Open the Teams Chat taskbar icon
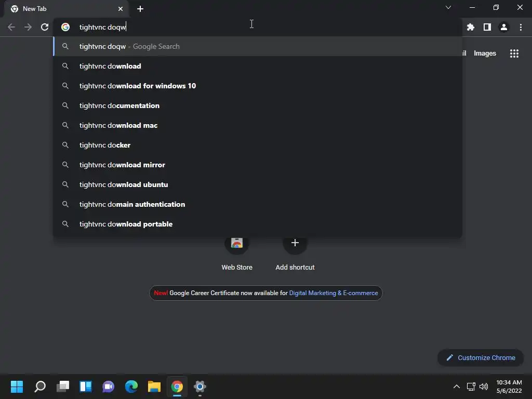The height and width of the screenshot is (399, 532). coord(108,387)
